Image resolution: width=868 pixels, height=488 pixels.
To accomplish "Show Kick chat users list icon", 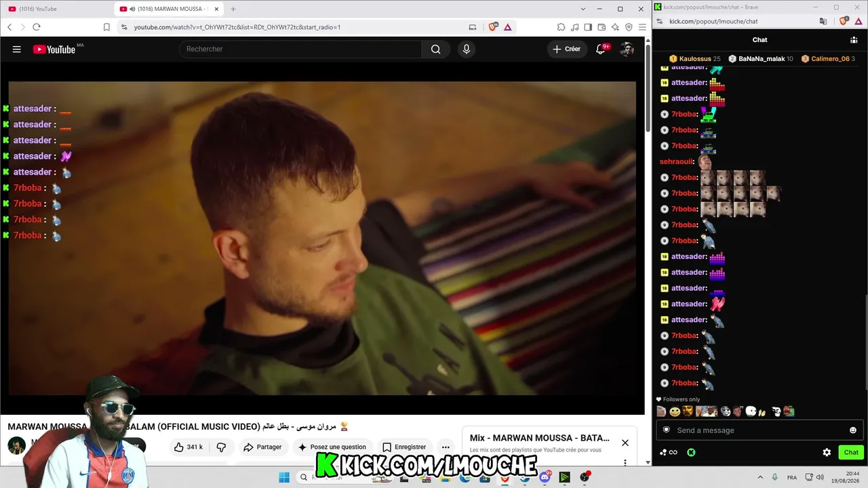I will (854, 40).
